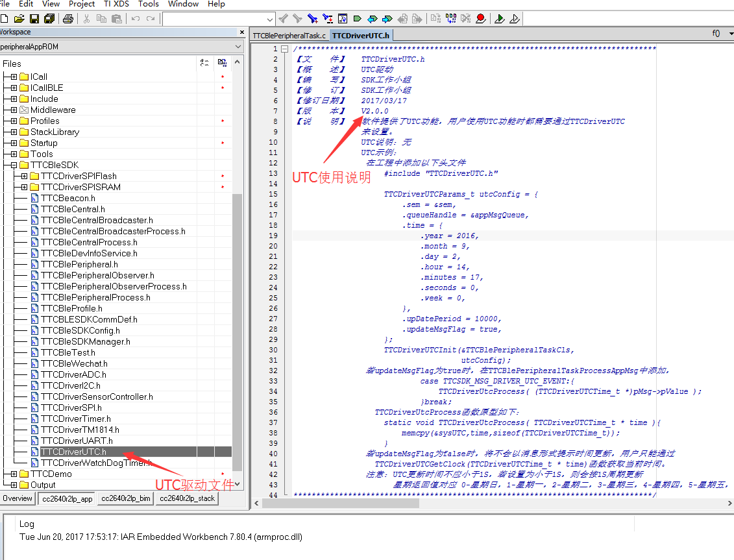Click the Go To line icon

click(343, 19)
